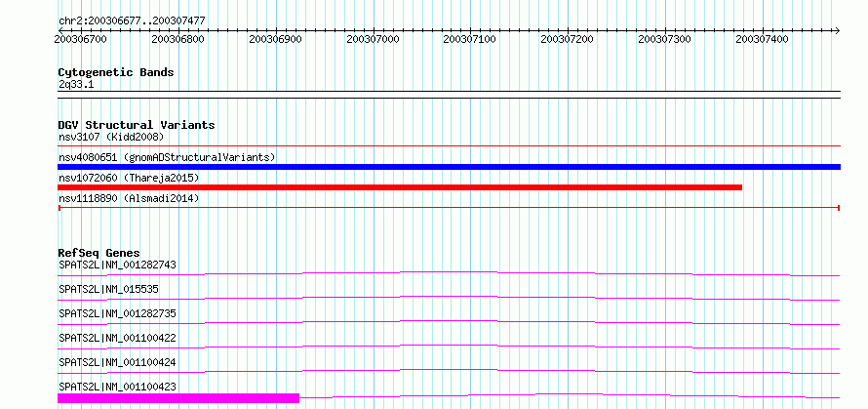Open variant nsv1072060 (Thareja2015) label

129,178
